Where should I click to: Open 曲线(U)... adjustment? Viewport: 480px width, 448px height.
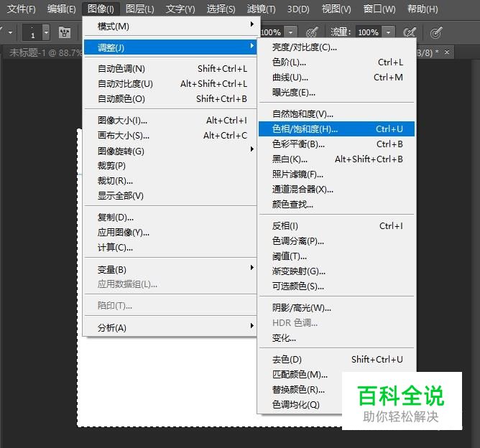(x=336, y=77)
